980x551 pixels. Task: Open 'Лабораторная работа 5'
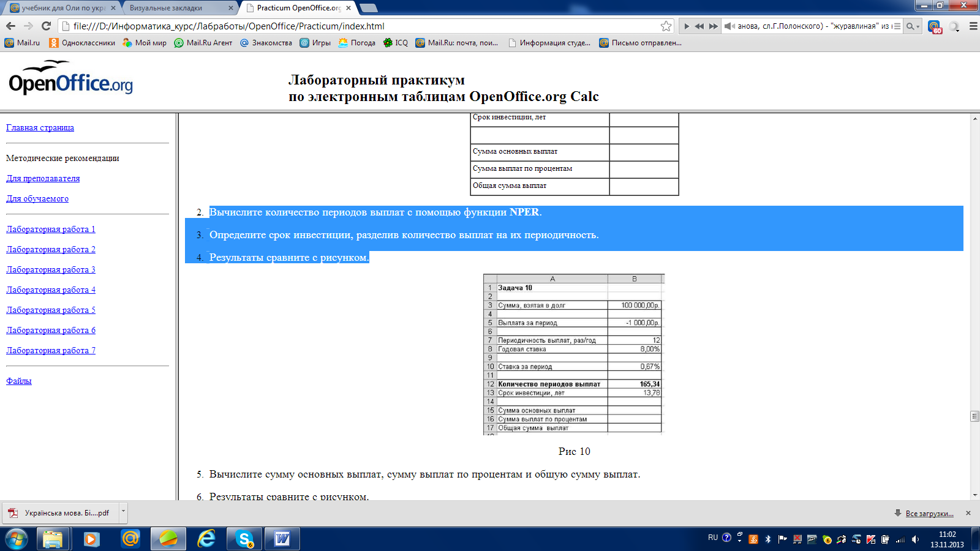tap(51, 310)
